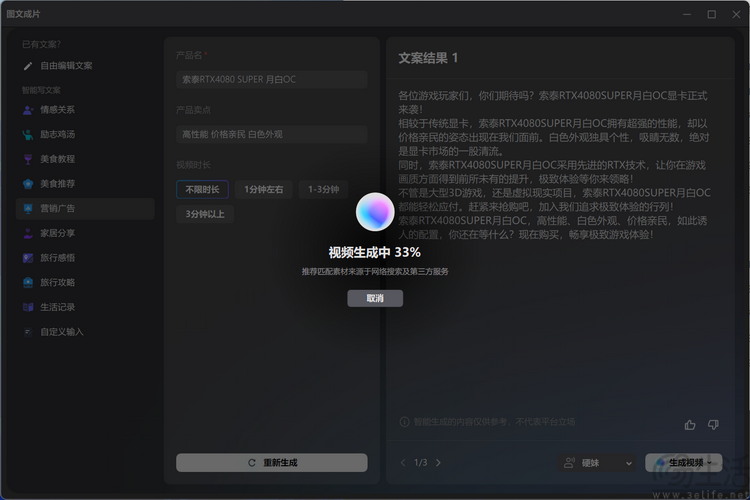Cancel the video generation with 取消
The width and height of the screenshot is (750, 500).
[375, 299]
